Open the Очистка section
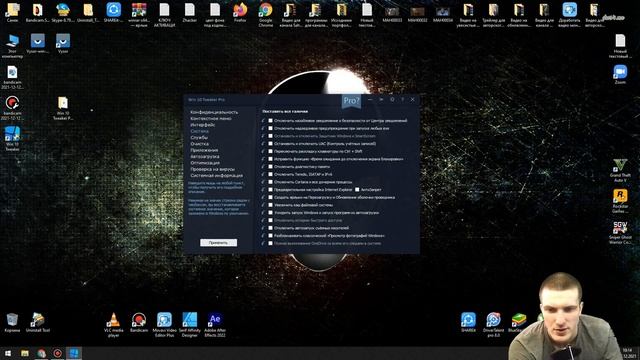 pos(199,144)
